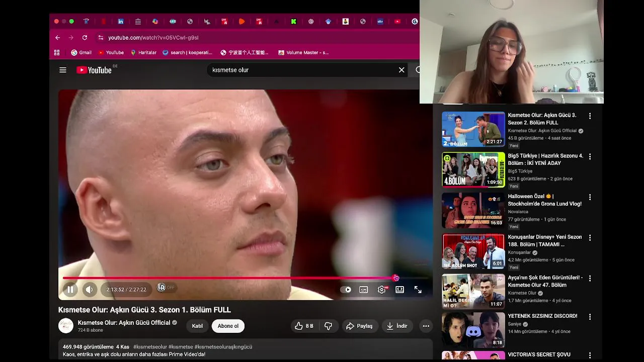The height and width of the screenshot is (362, 644).
Task: Dislike the video with the thumbs-down
Action: pyautogui.click(x=329, y=326)
